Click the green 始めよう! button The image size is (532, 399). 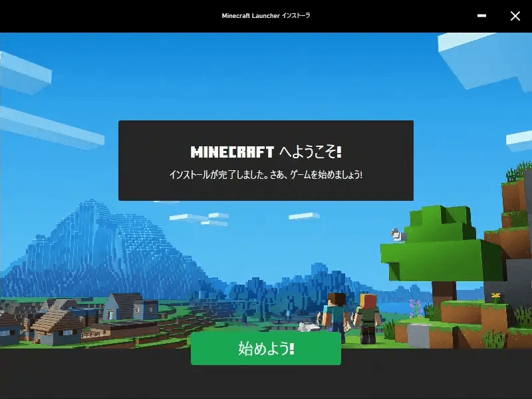265,348
